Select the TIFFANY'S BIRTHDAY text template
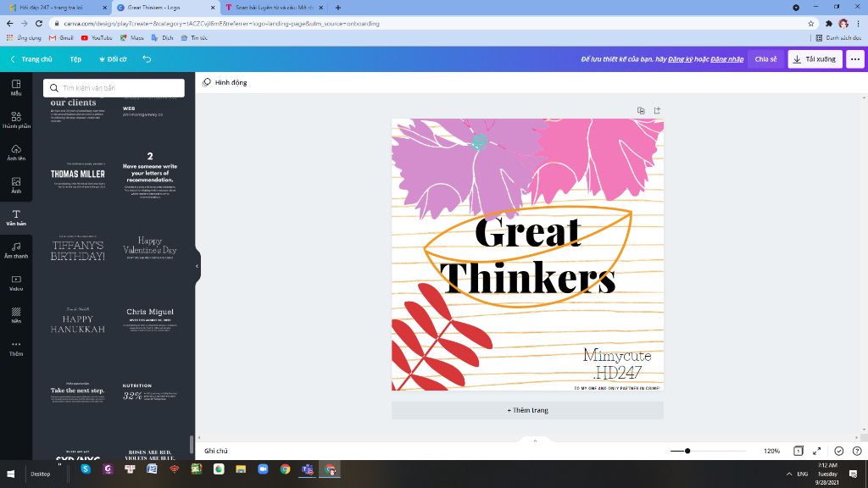Screen dimensions: 868x488 coord(77,249)
